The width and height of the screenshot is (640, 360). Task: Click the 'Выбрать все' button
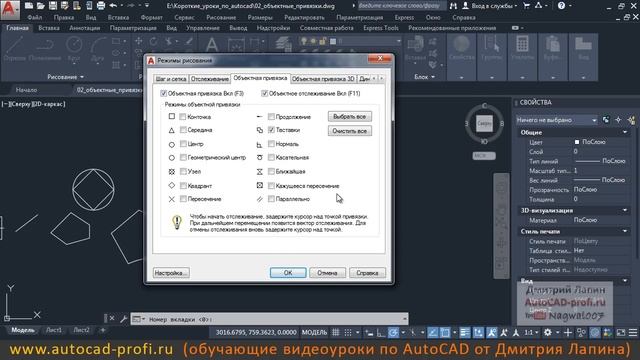[349, 116]
